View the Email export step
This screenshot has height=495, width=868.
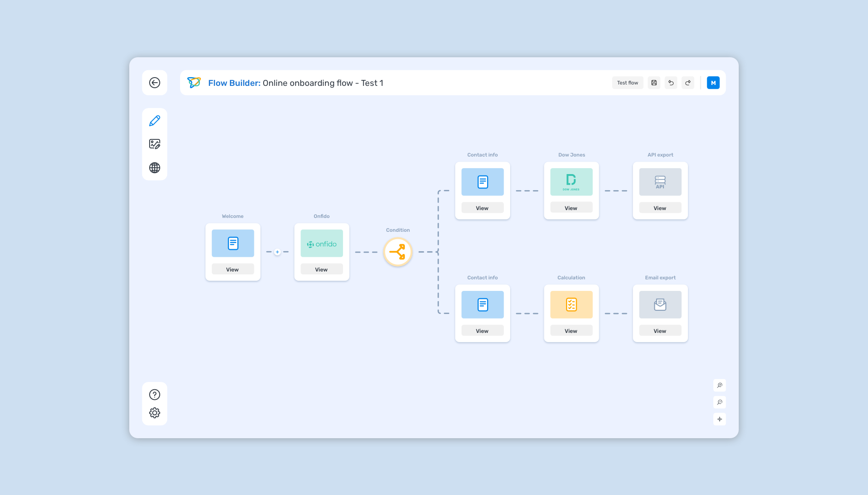[x=660, y=331]
